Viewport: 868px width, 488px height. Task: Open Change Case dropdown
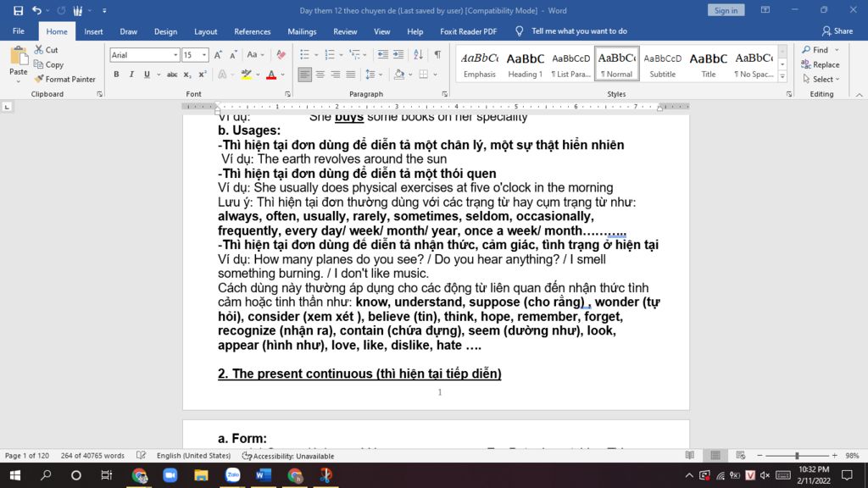pos(255,55)
